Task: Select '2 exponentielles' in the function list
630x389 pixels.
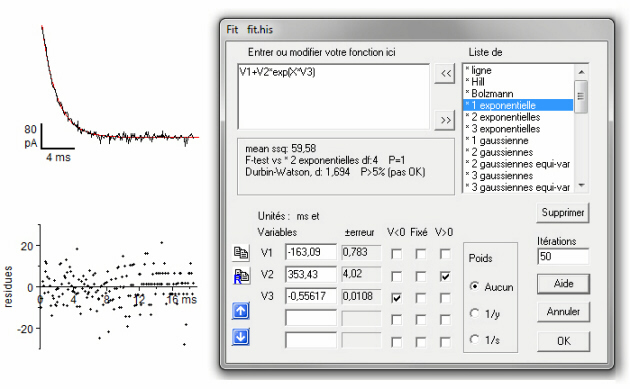Action: [x=518, y=117]
